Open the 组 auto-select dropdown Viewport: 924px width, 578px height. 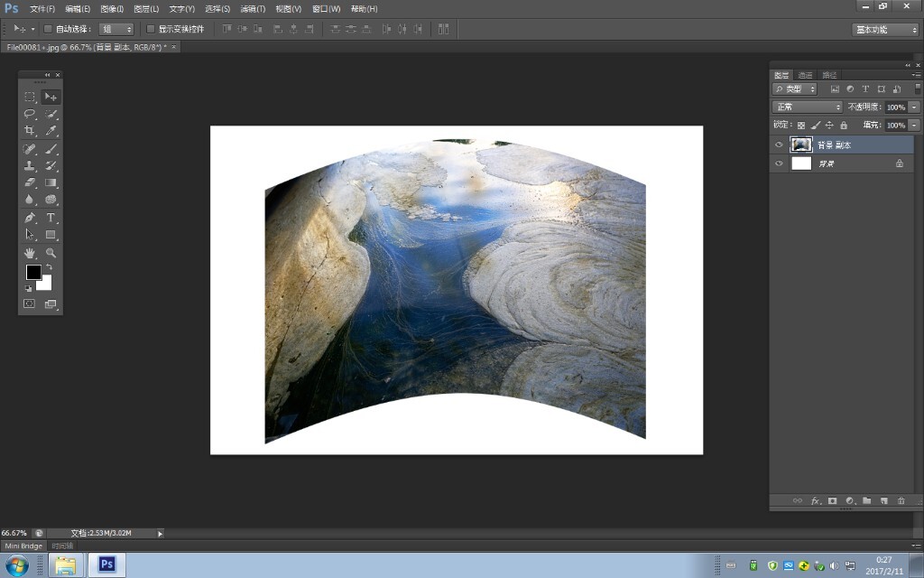click(x=116, y=29)
